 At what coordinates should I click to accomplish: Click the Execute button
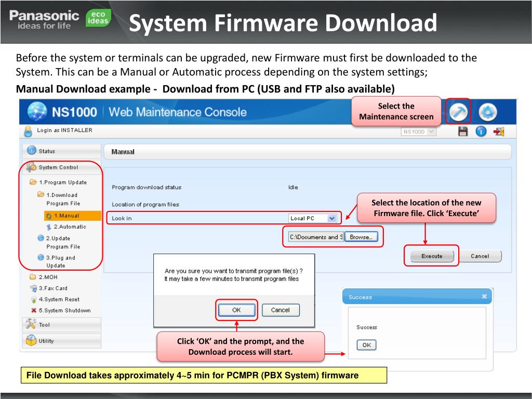[x=432, y=256]
